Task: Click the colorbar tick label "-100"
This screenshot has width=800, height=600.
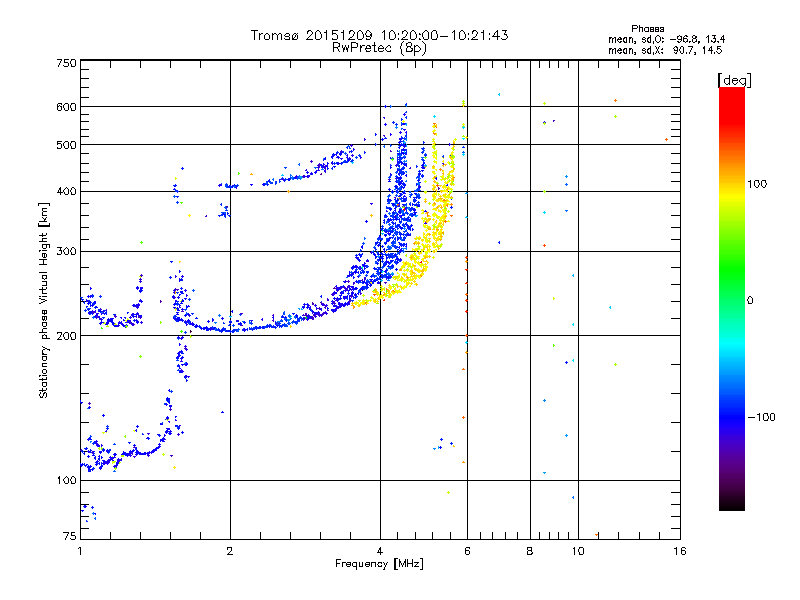Action: tap(761, 417)
